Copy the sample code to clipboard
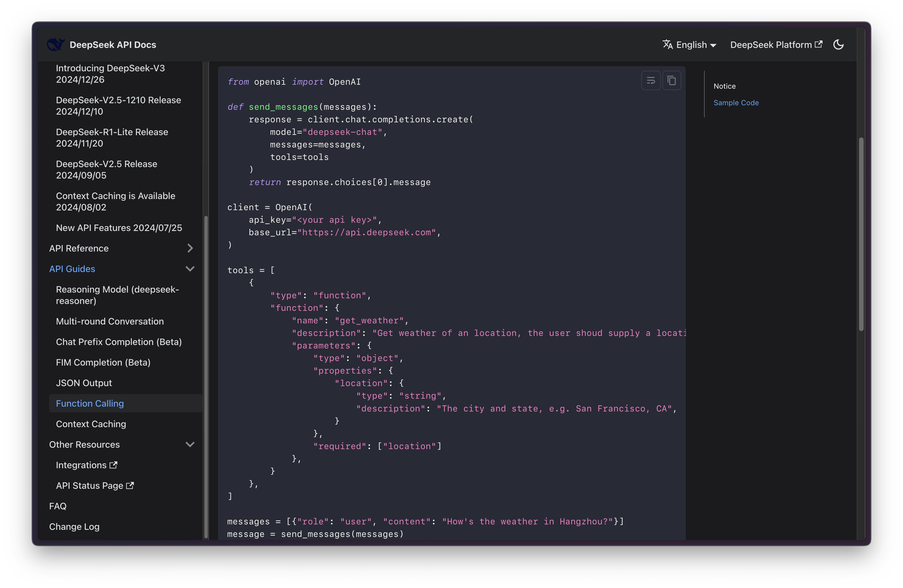Viewport: 903px width, 588px height. point(672,80)
